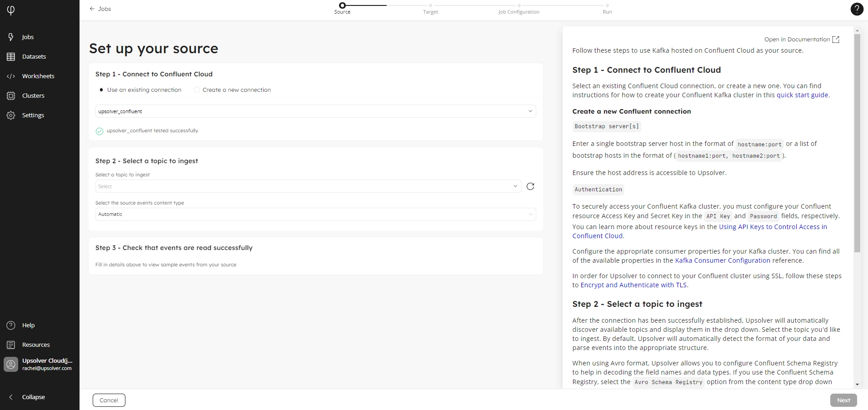The image size is (868, 410).
Task: Go to Worksheets in sidebar
Action: 38,76
